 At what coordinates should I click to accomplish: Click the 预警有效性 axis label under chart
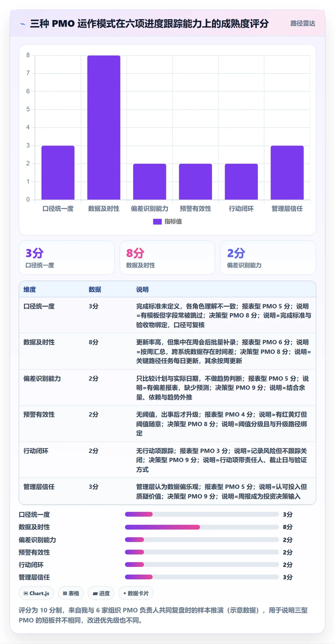[195, 209]
